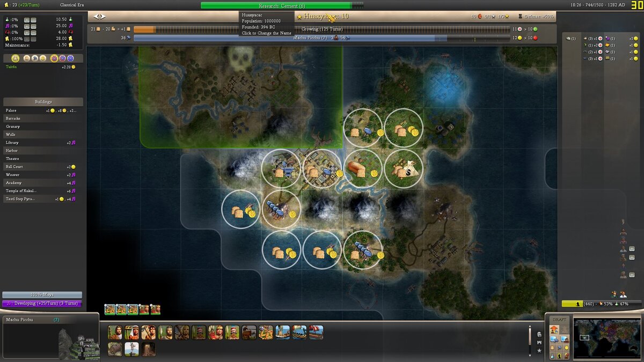Click the culture Developing bar

click(42, 304)
